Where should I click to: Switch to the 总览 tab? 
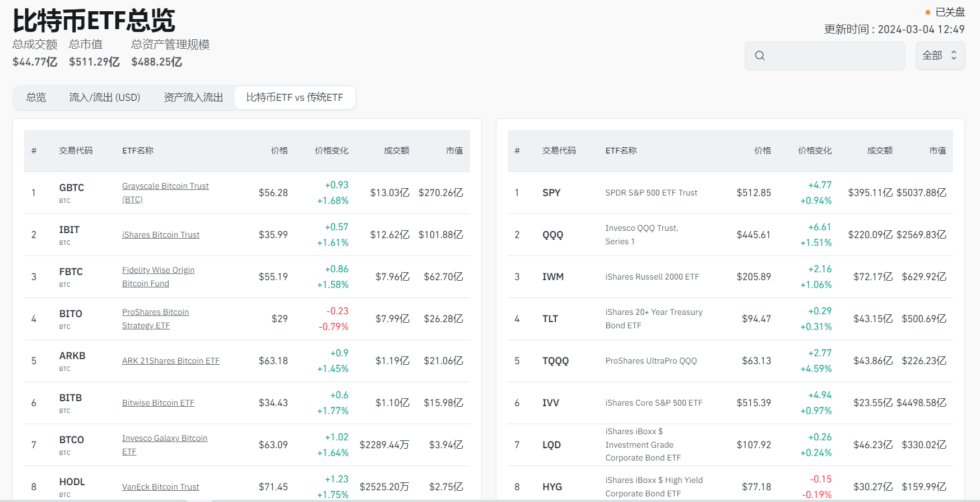36,97
